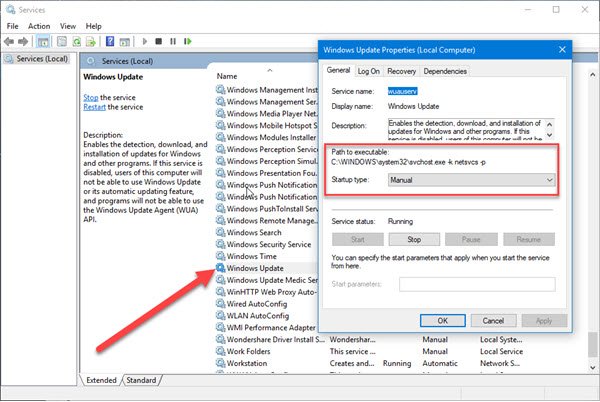The height and width of the screenshot is (402, 600).
Task: Click the gear icon beside Workstation
Action: click(220, 363)
